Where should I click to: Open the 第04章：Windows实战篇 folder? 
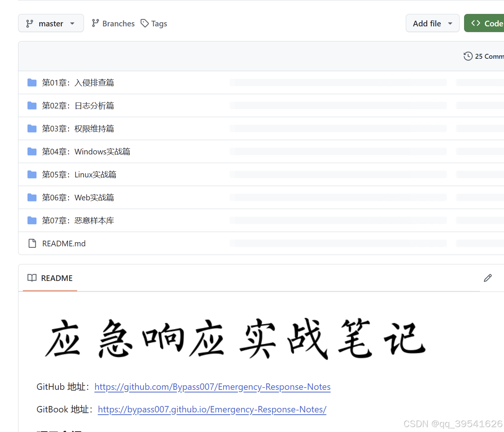pyautogui.click(x=86, y=151)
